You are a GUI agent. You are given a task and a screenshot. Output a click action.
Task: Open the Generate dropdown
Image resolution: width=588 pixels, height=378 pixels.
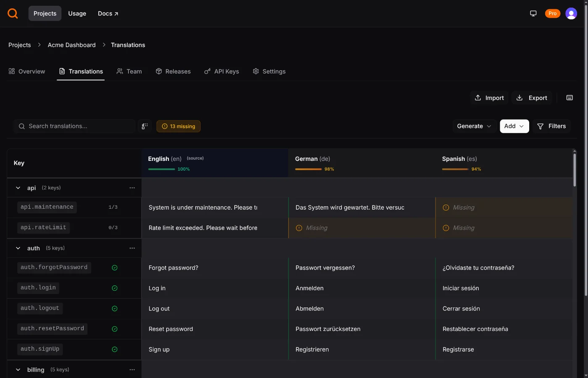474,126
